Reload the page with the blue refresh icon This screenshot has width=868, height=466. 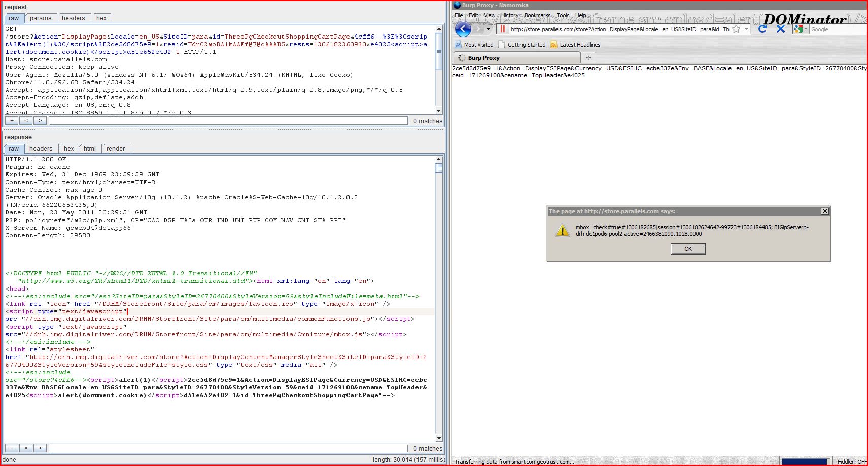[762, 29]
